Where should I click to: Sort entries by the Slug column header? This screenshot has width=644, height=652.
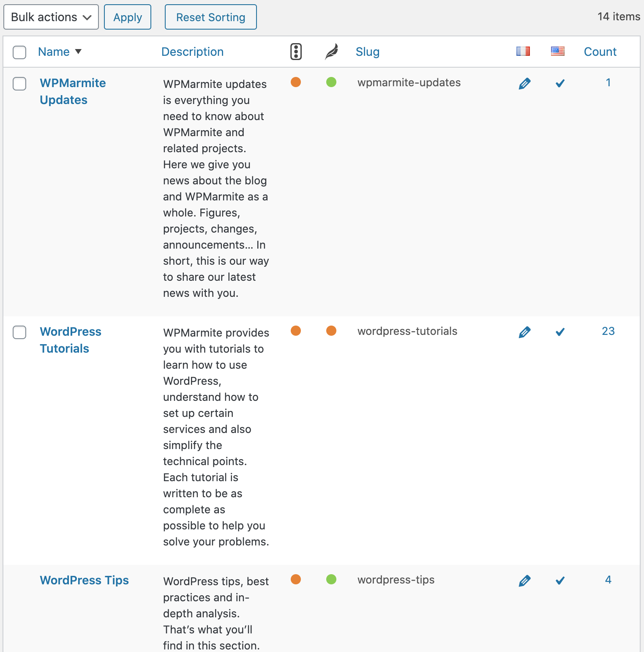pyautogui.click(x=367, y=52)
